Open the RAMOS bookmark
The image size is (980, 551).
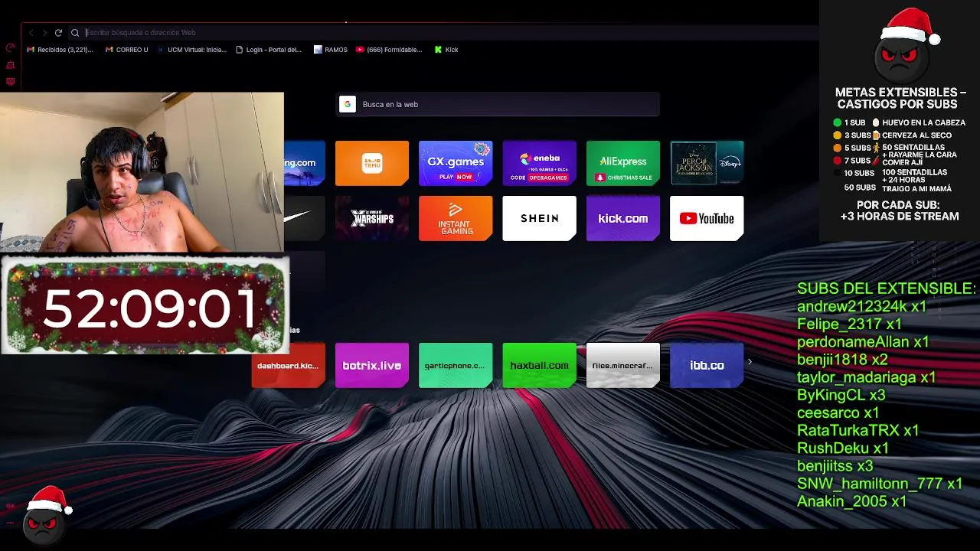(x=331, y=50)
